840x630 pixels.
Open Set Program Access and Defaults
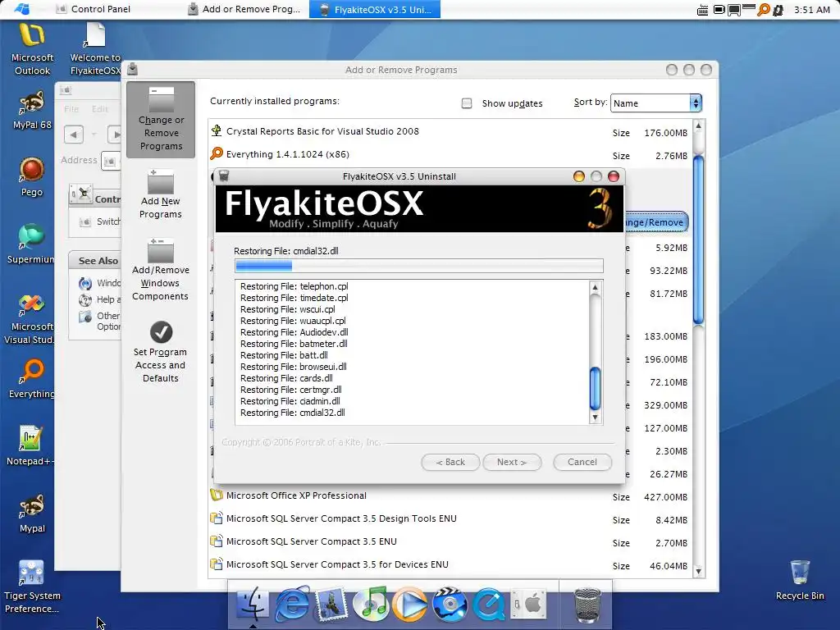tap(160, 352)
